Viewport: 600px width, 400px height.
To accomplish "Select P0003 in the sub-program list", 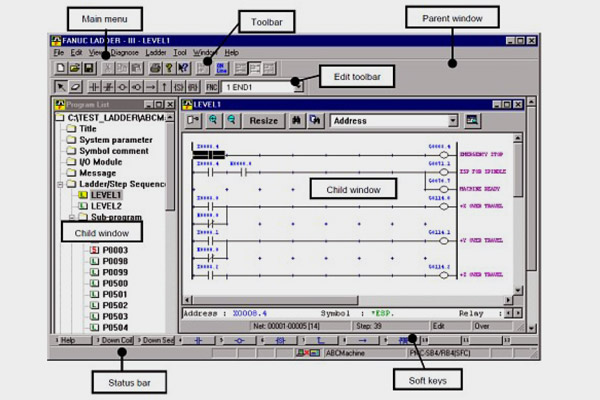I will pos(115,250).
